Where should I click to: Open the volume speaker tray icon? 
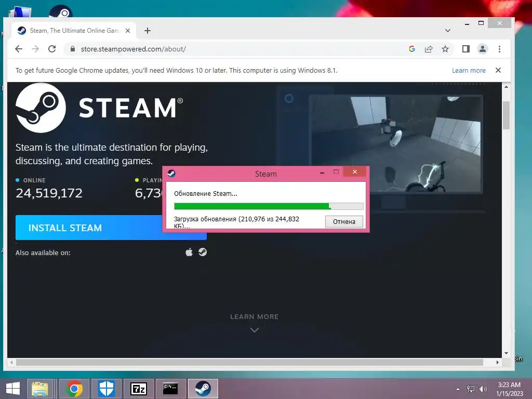pos(483,389)
